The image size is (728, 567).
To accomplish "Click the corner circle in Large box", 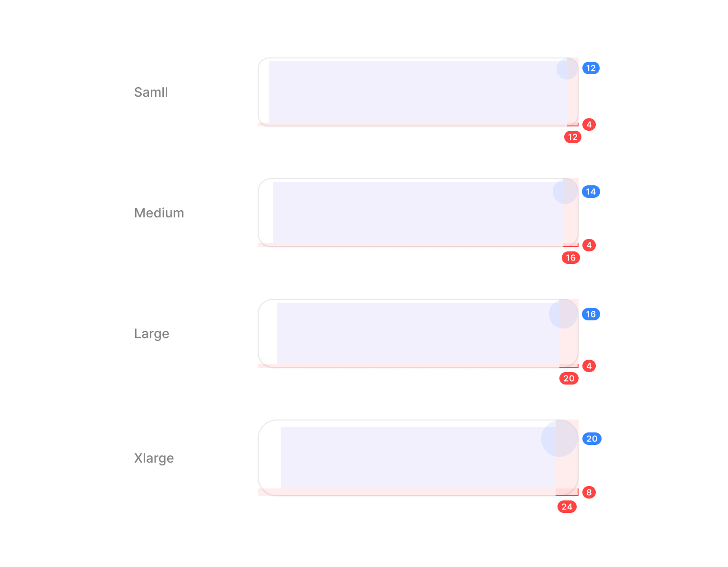I will (x=563, y=314).
